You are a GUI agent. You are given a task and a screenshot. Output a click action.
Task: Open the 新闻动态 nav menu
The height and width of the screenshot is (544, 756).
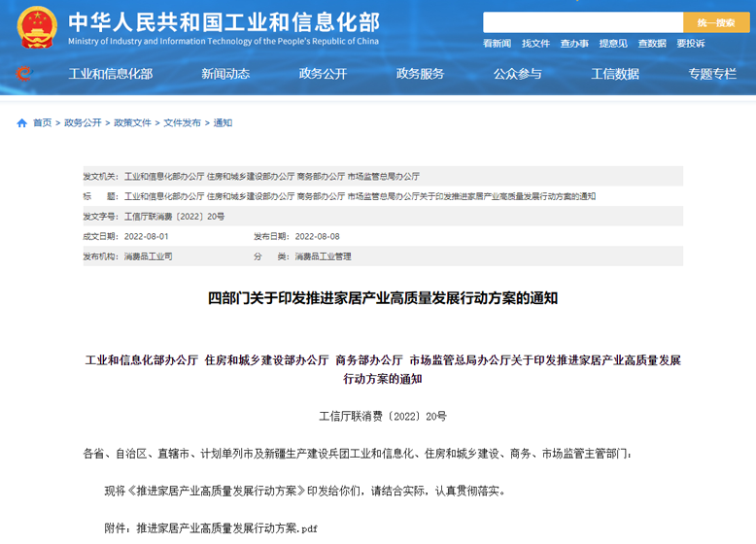225,74
